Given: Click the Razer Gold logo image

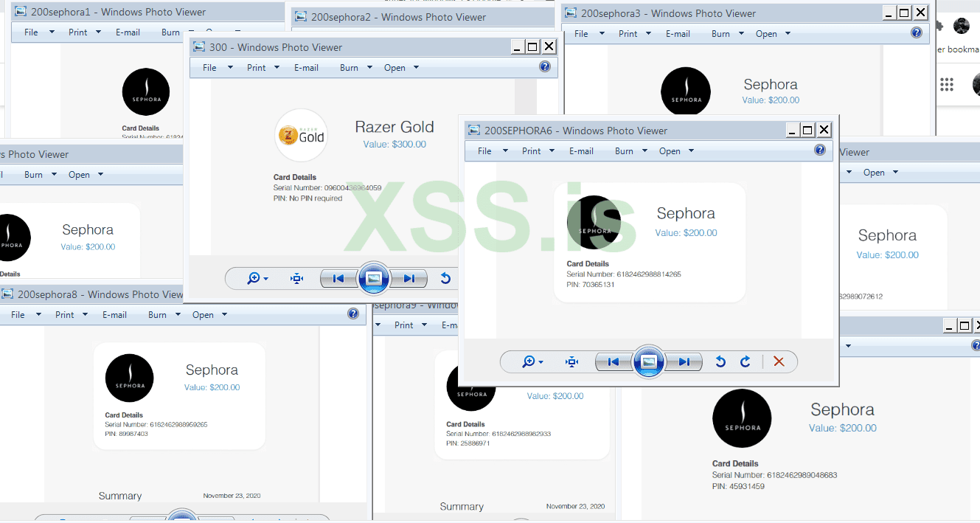Looking at the screenshot, I should pyautogui.click(x=301, y=135).
